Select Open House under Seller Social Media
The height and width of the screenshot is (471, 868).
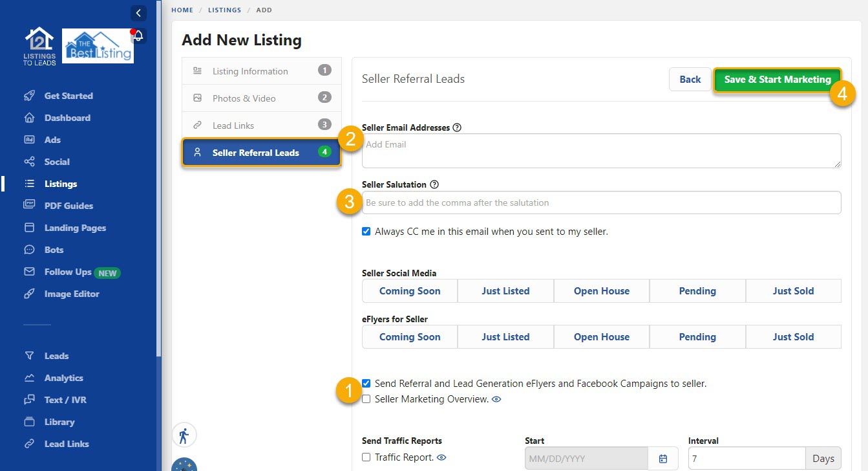601,290
